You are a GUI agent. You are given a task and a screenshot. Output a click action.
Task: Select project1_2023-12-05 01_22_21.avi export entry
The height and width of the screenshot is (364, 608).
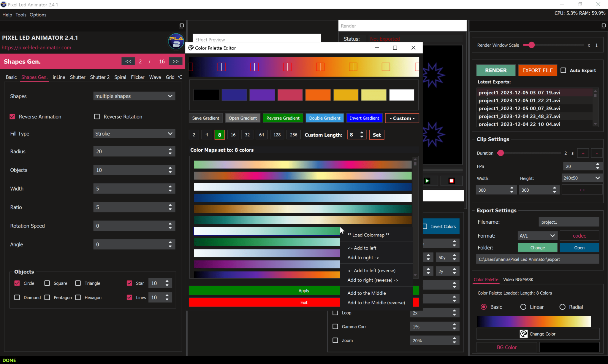click(x=519, y=101)
